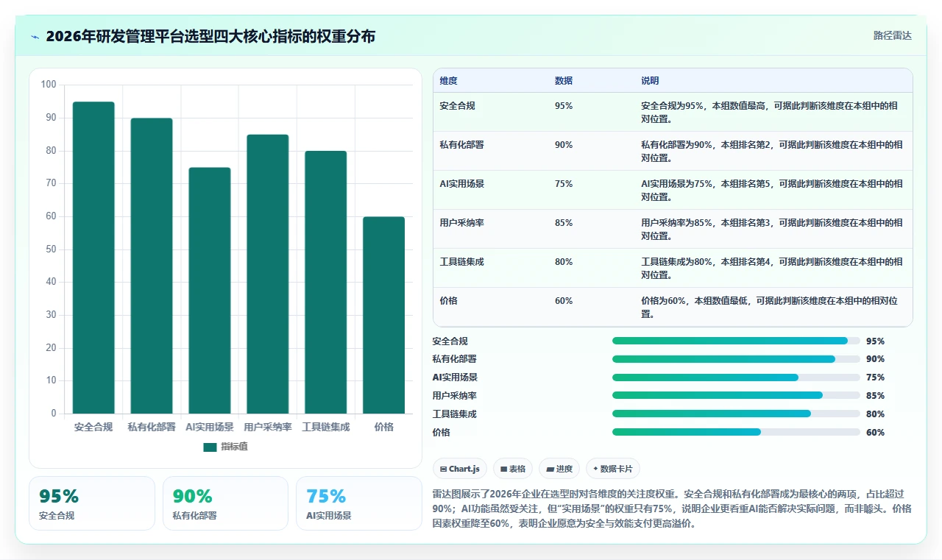This screenshot has height=560, width=942.
Task: Click the 85% value in the table
Action: click(564, 223)
